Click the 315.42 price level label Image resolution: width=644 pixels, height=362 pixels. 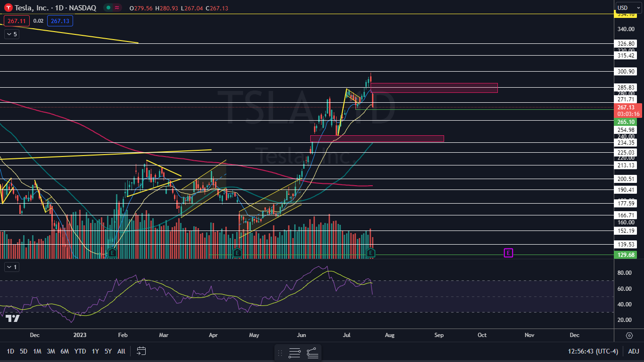point(627,56)
